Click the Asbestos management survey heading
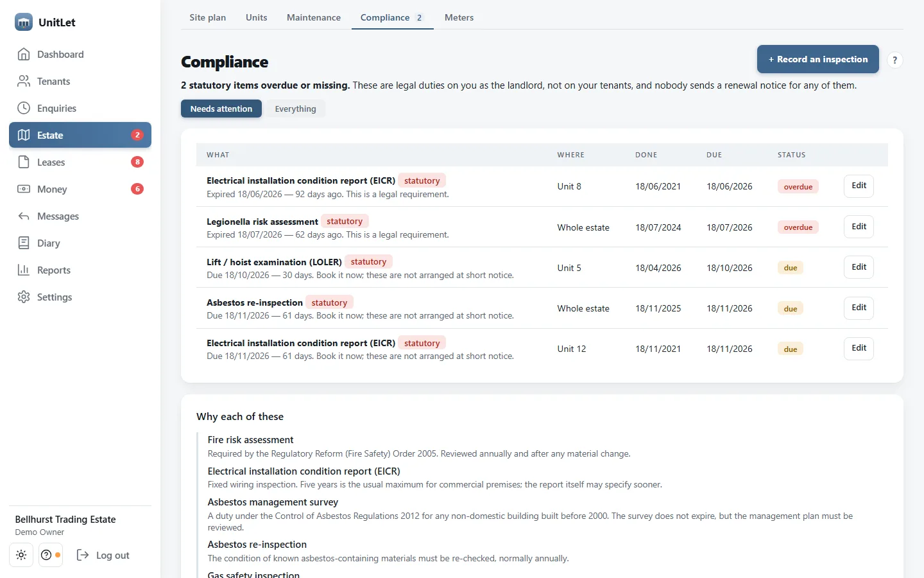 273,502
